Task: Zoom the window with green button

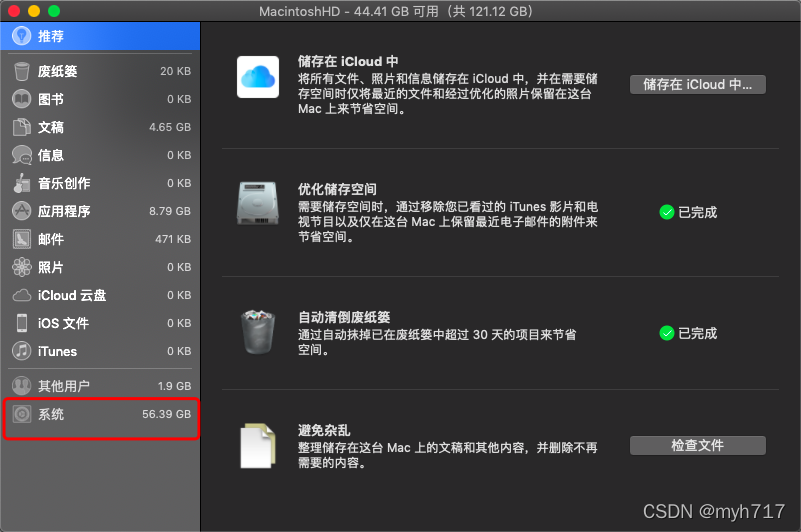Action: (54, 11)
